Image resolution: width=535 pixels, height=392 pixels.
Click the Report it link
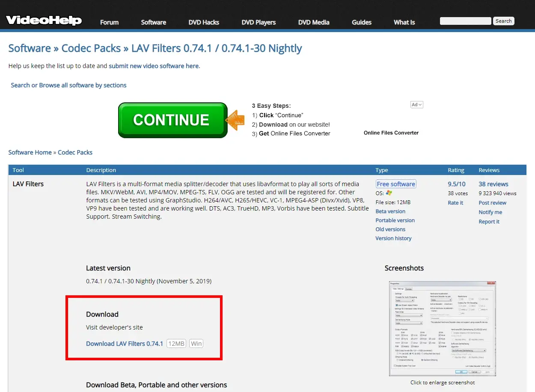point(489,222)
